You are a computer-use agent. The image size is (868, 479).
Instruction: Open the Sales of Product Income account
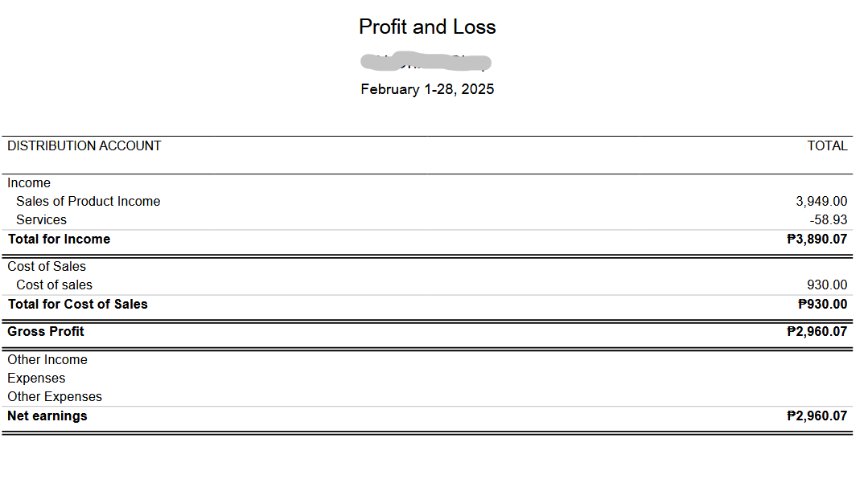tap(88, 202)
